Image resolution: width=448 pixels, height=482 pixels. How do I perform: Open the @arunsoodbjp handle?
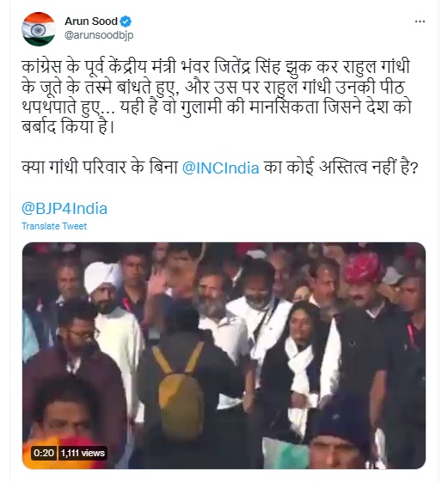99,35
